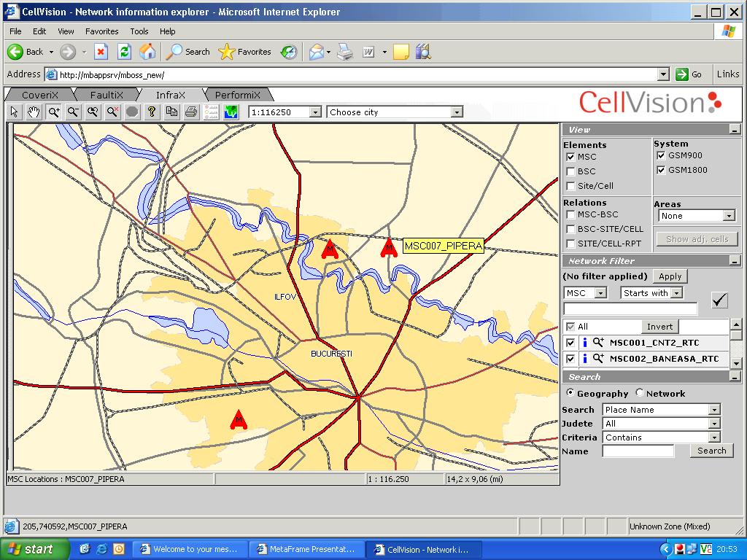747x560 pixels.
Task: Open the File menu
Action: (16, 31)
